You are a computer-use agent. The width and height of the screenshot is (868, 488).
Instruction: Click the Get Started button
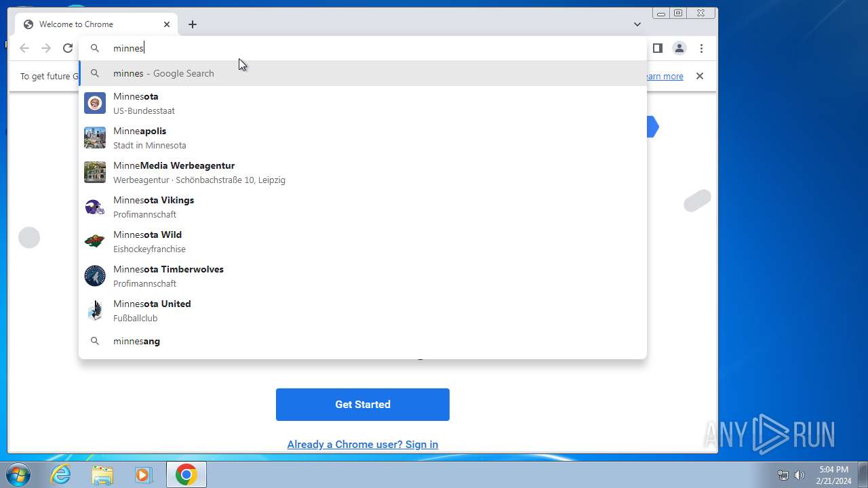[363, 405]
